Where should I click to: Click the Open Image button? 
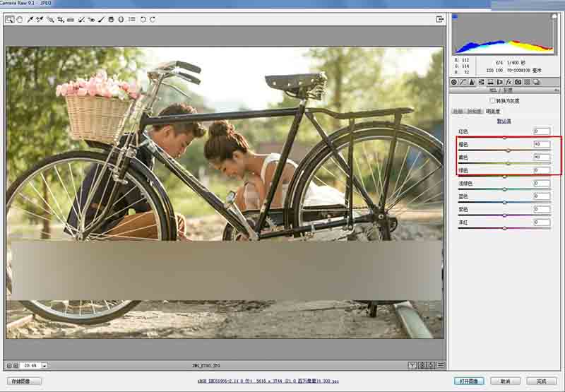pos(469,381)
